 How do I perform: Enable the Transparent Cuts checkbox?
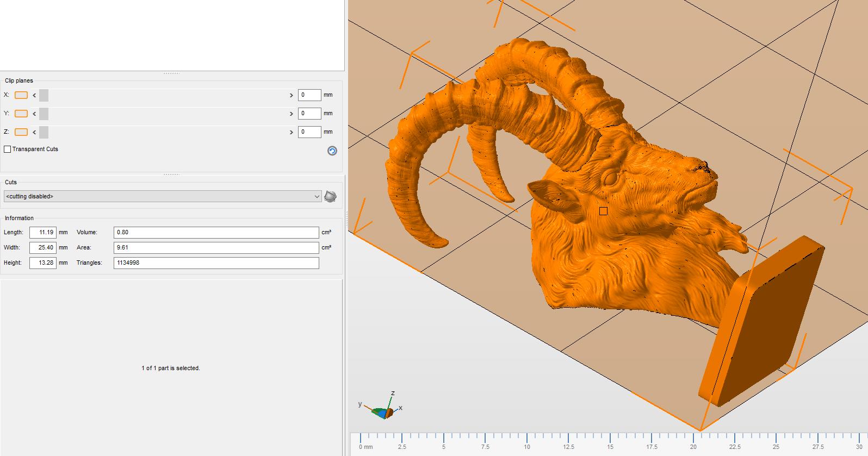click(x=8, y=149)
